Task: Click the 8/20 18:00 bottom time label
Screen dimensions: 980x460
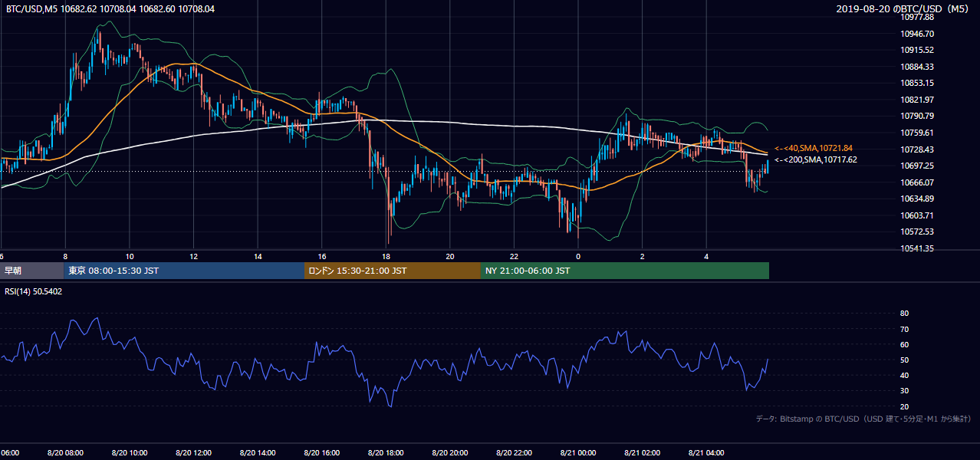Action: click(386, 453)
